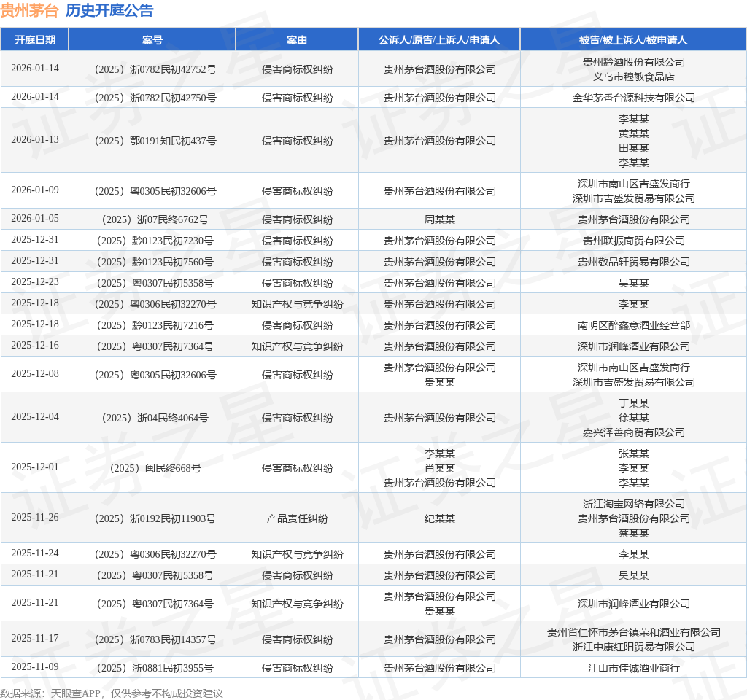The image size is (747, 700).
Task: Click date 2026-01-13
Action: (35, 139)
